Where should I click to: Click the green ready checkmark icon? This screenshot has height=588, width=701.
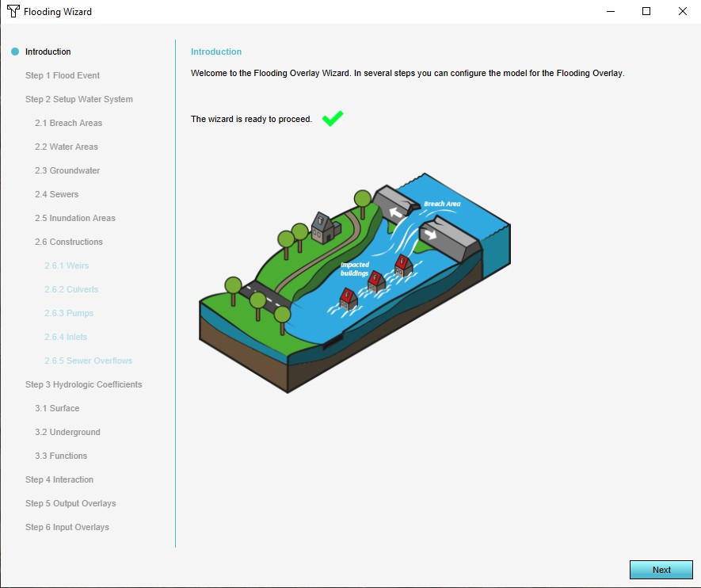click(333, 119)
